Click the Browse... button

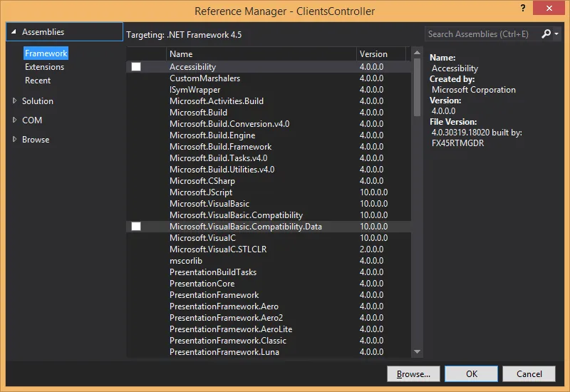click(413, 373)
